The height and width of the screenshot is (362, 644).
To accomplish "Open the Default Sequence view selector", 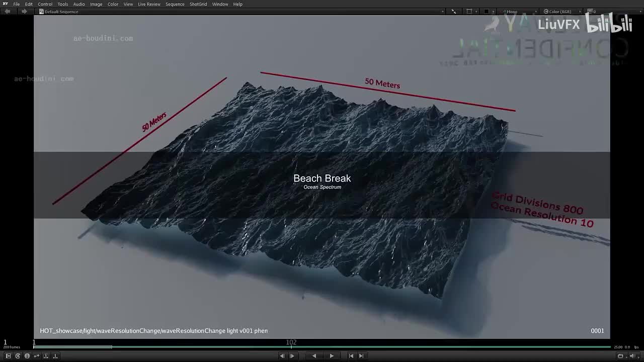I will pyautogui.click(x=242, y=12).
